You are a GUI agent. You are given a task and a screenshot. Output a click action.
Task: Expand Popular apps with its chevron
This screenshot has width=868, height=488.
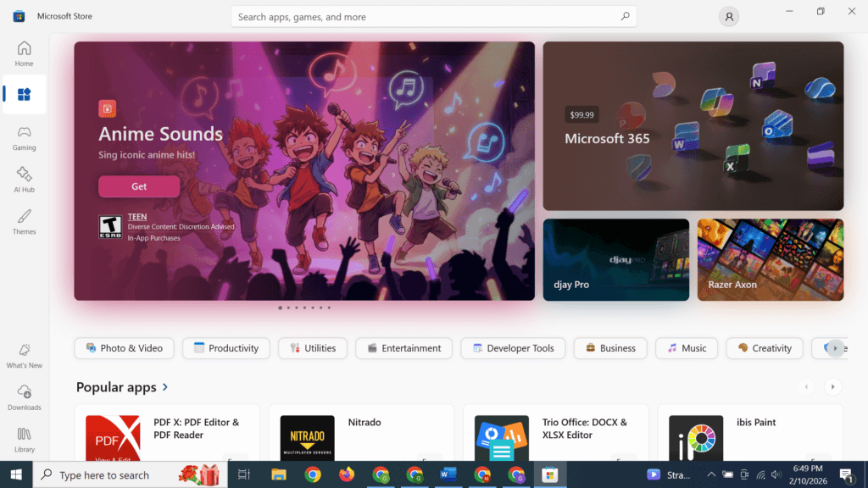[x=164, y=387]
